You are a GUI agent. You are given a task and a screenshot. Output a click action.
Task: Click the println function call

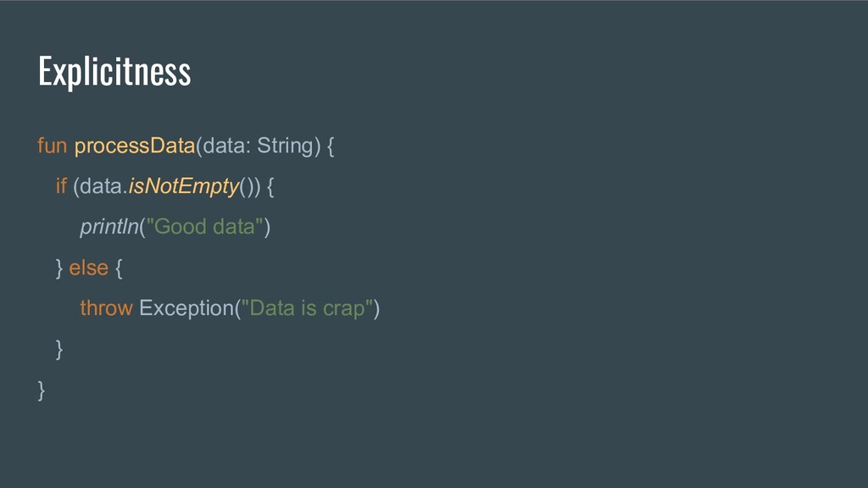[x=109, y=227]
